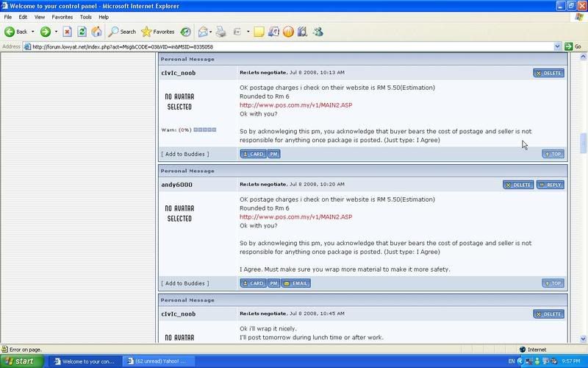
Task: Expand the Forward button history dropdown
Action: pos(56,32)
